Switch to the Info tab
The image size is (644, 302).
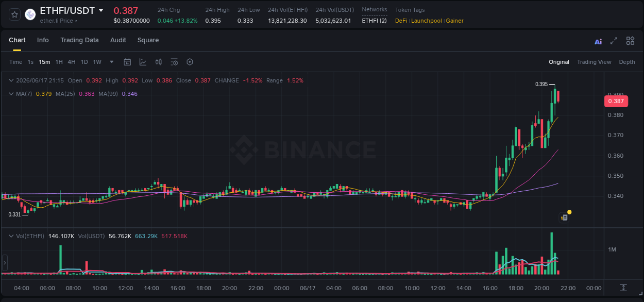pos(43,40)
